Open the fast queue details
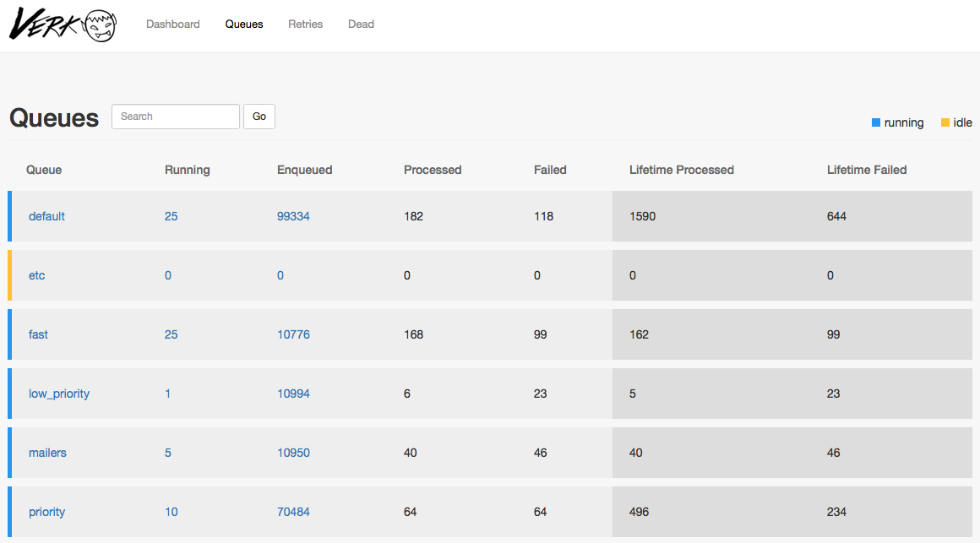This screenshot has height=543, width=980. click(38, 334)
